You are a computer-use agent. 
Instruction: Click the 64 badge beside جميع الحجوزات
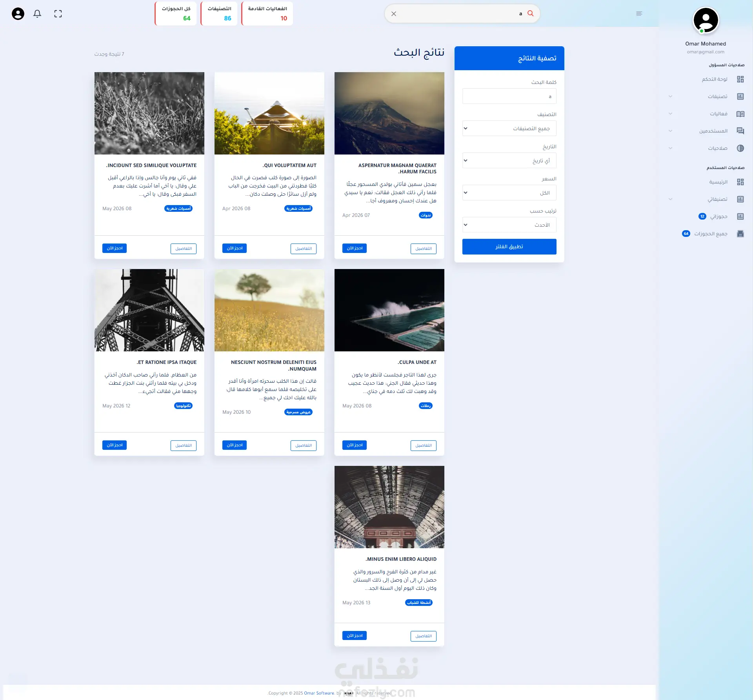(x=686, y=234)
